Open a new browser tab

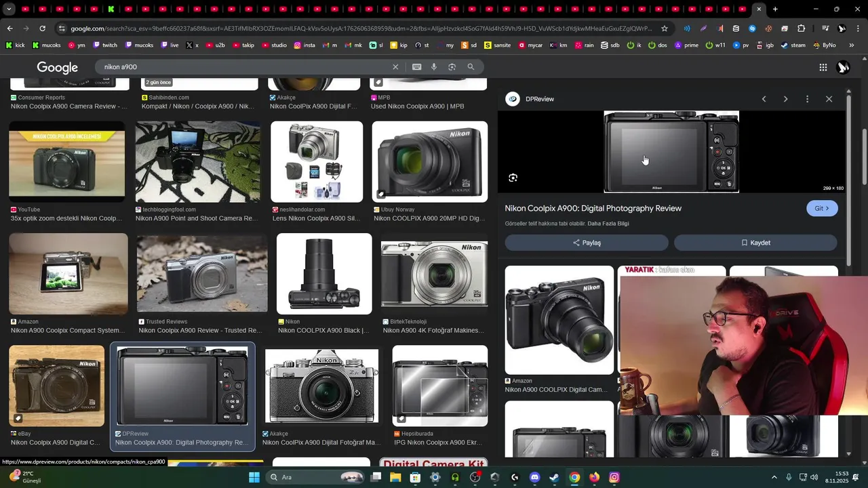(775, 9)
